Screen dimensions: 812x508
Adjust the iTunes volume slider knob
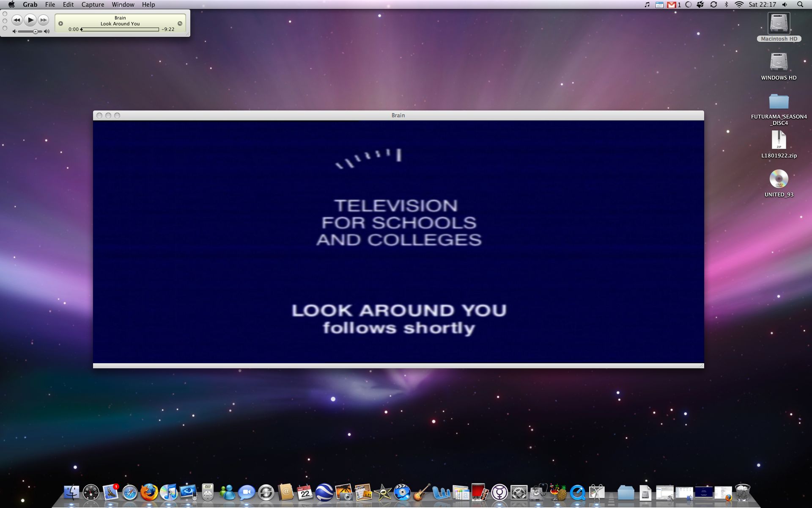[x=36, y=32]
